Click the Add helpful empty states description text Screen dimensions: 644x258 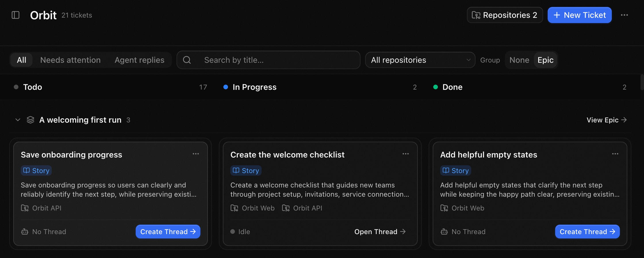(530, 189)
